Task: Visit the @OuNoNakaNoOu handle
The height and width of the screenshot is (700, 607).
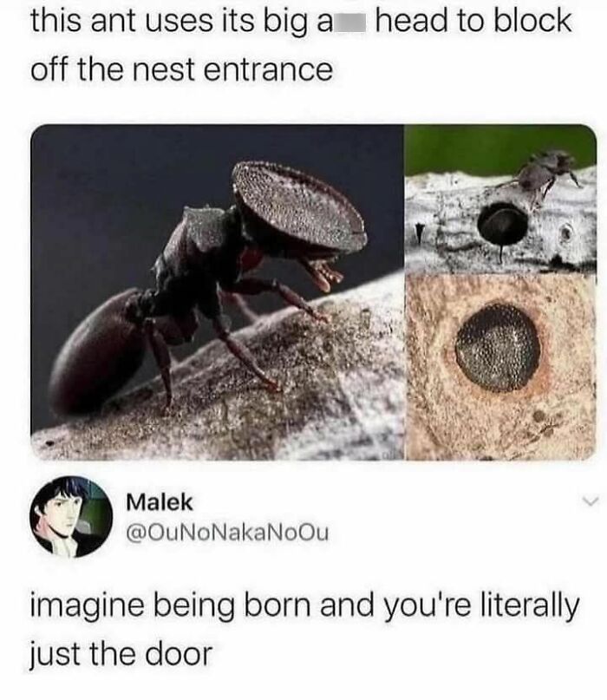Action: 227,532
